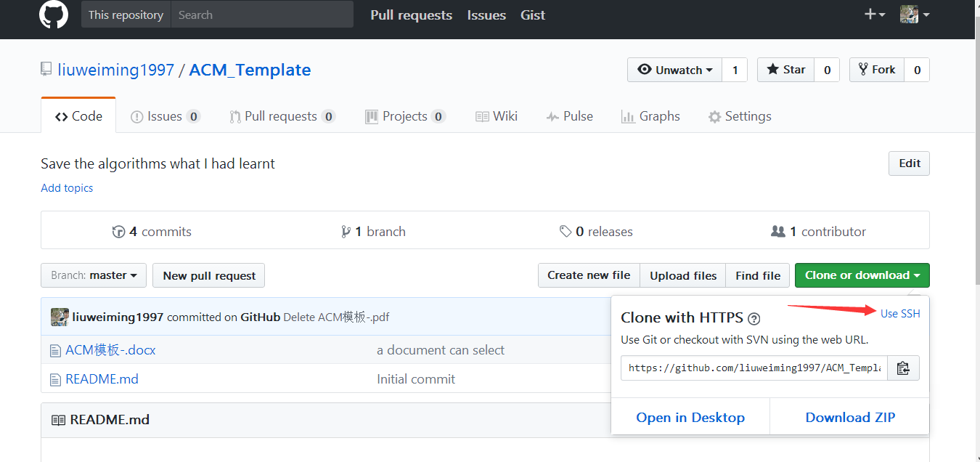The image size is (980, 462).
Task: Open the Pulse tab
Action: 570,116
